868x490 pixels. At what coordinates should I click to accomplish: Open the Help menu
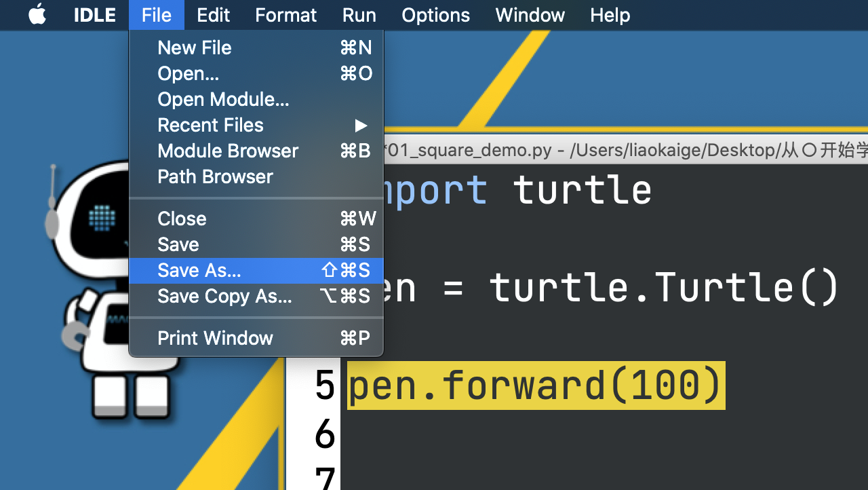coord(610,15)
